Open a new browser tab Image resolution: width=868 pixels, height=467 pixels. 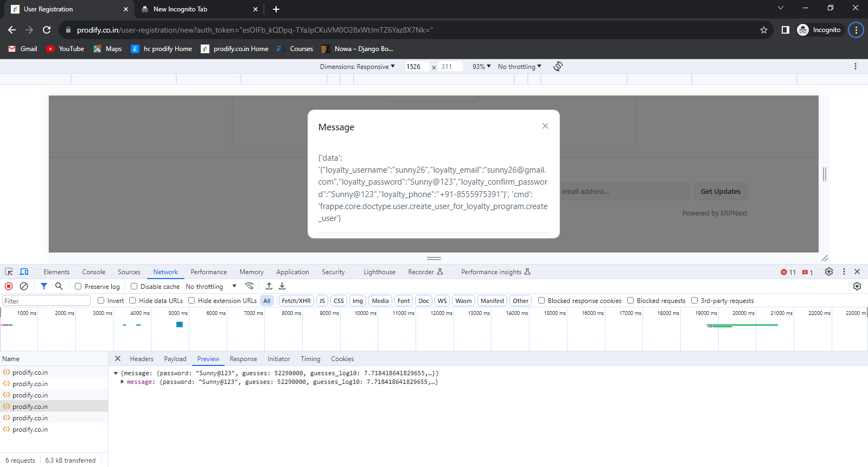(276, 9)
